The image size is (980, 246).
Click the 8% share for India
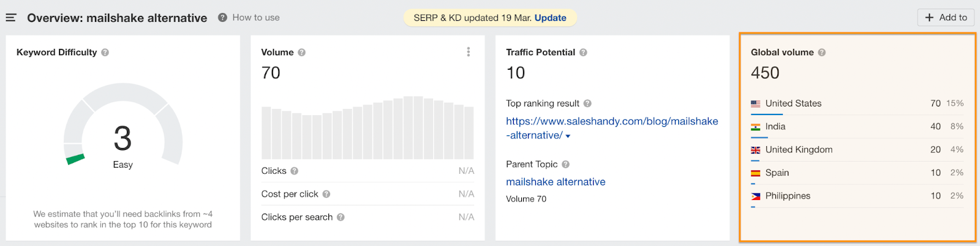(x=957, y=126)
